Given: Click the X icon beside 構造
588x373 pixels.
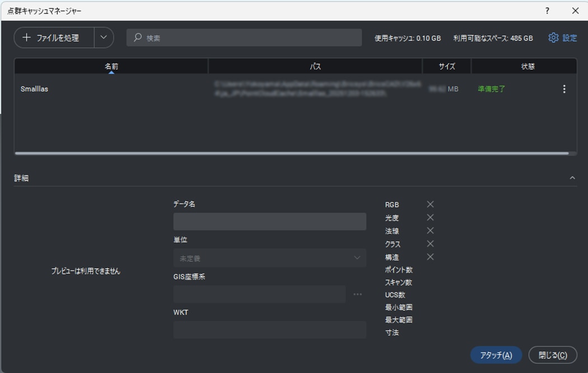Looking at the screenshot, I should pos(430,257).
